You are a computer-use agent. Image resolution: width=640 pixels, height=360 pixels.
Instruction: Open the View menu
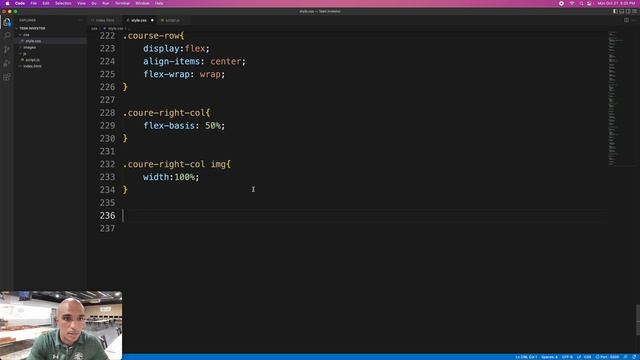(x=81, y=3)
